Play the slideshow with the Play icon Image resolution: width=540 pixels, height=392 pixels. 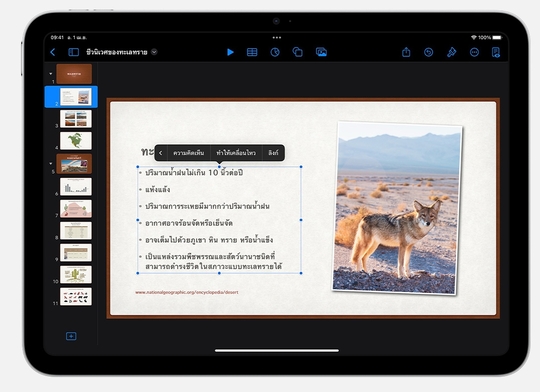click(230, 52)
